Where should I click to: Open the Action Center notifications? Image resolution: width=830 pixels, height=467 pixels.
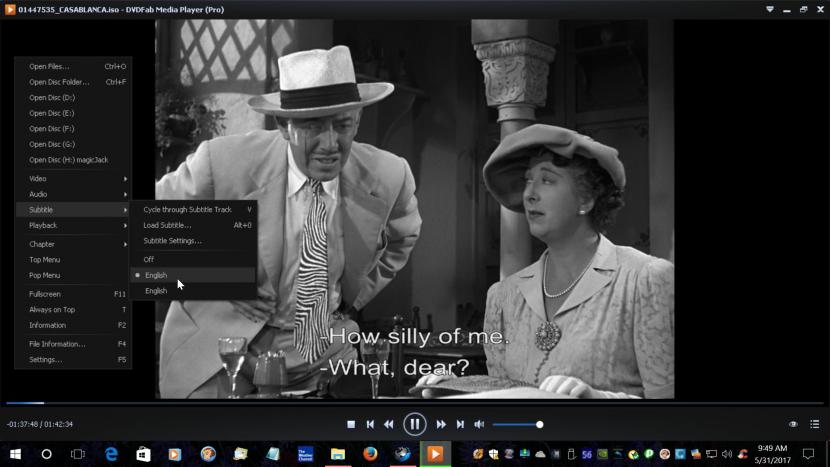[x=808, y=454]
